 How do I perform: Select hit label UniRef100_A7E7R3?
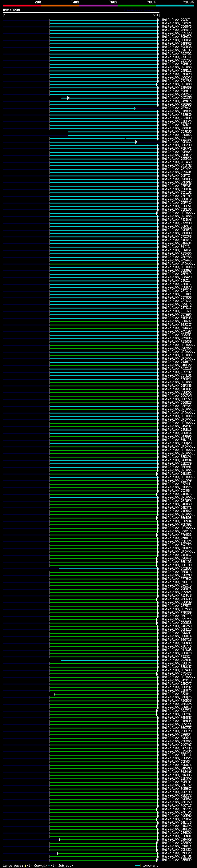(176, 809)
